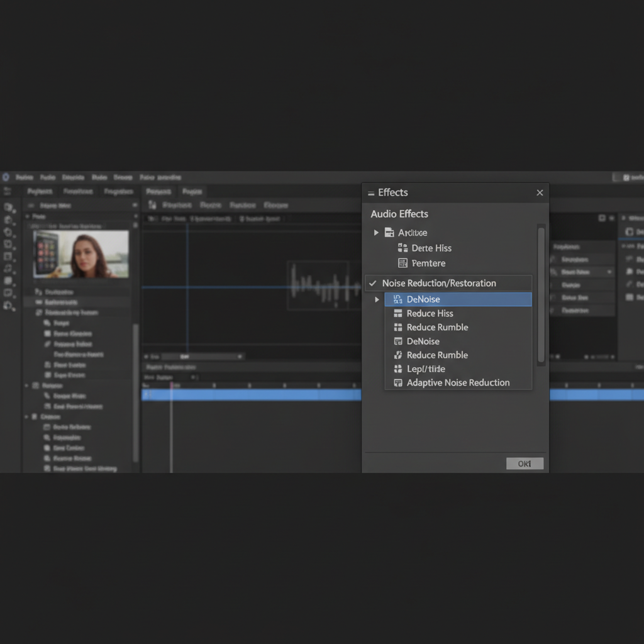Click the "Audio Effects" heading

pos(399,214)
